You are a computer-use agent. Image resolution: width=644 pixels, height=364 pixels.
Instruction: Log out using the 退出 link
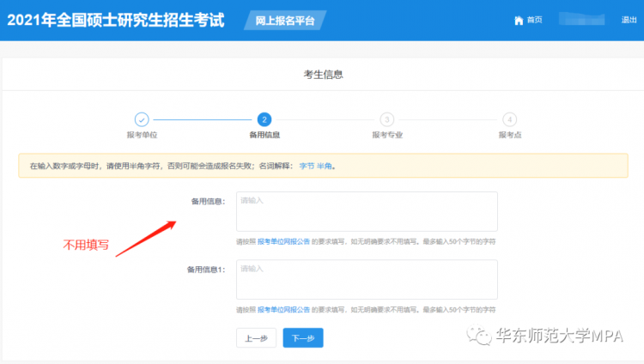629,21
